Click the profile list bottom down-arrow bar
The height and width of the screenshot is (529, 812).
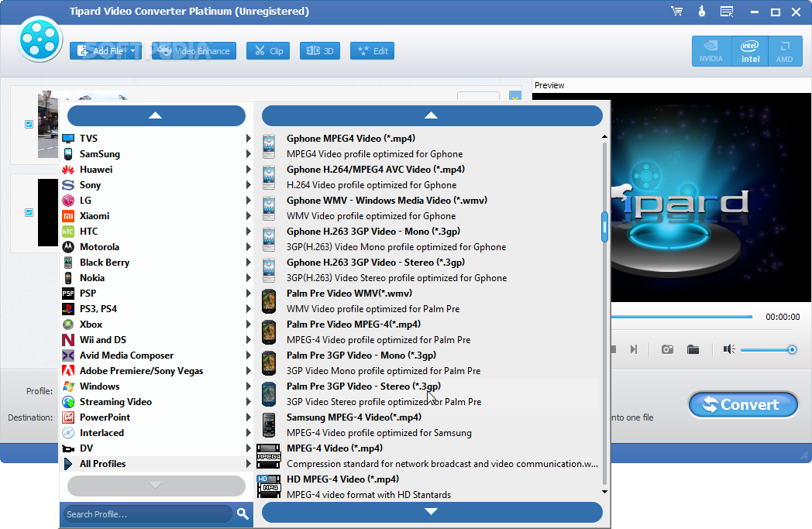432,512
